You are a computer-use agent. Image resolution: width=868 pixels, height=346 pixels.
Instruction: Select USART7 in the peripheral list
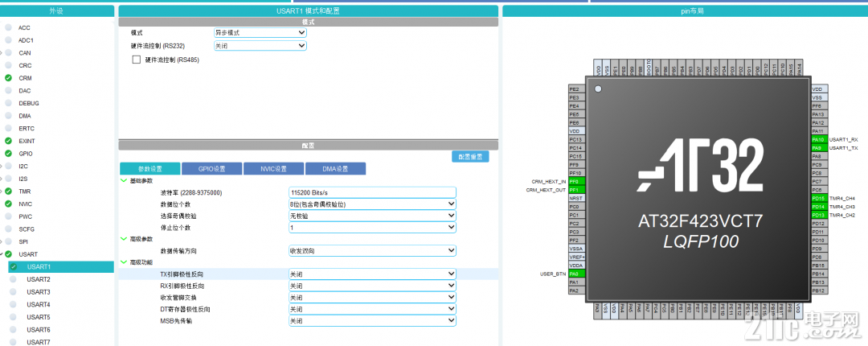pyautogui.click(x=39, y=342)
